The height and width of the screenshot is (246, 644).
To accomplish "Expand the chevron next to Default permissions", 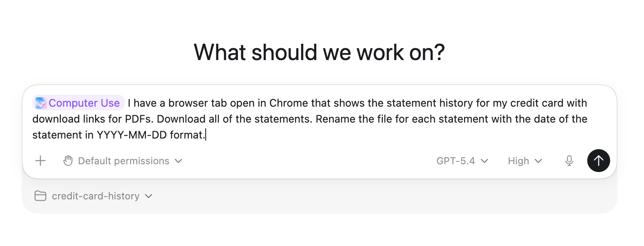I will pos(178,161).
